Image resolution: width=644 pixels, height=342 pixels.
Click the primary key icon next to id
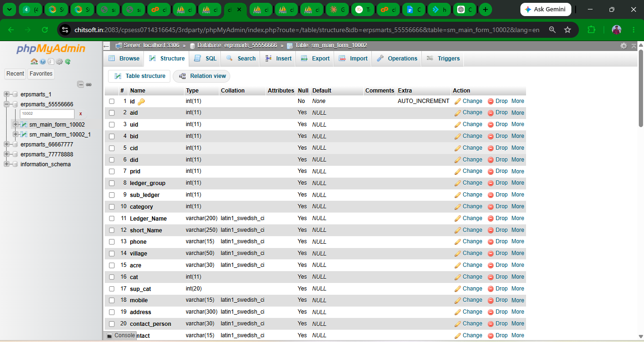141,102
